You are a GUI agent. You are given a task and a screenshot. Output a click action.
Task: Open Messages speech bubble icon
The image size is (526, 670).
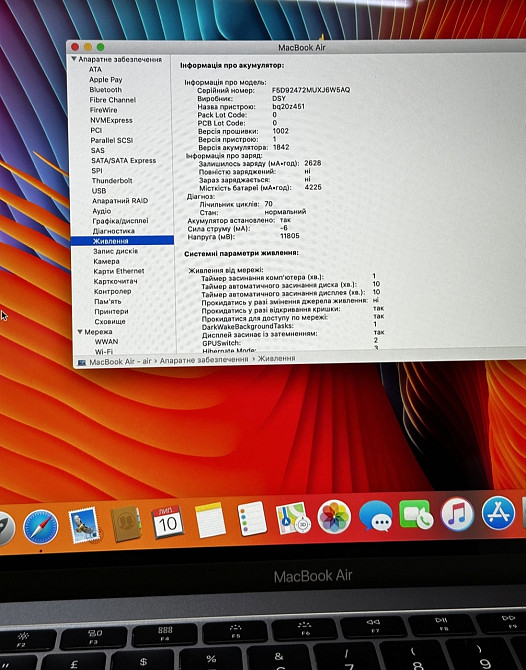point(376,516)
